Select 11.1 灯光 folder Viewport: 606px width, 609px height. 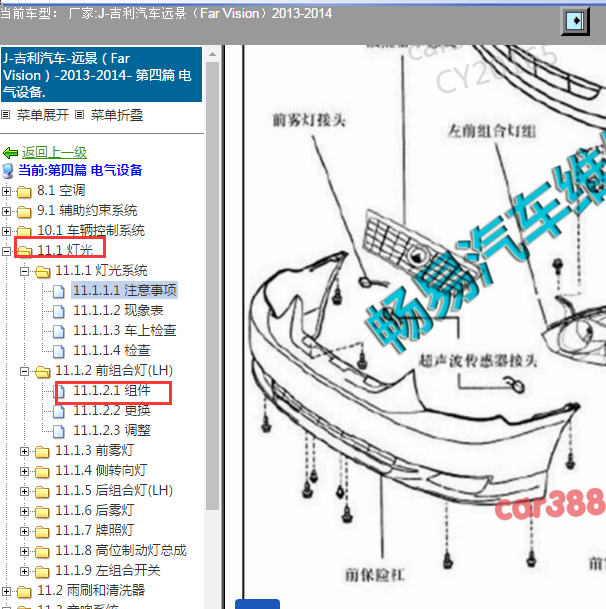65,251
